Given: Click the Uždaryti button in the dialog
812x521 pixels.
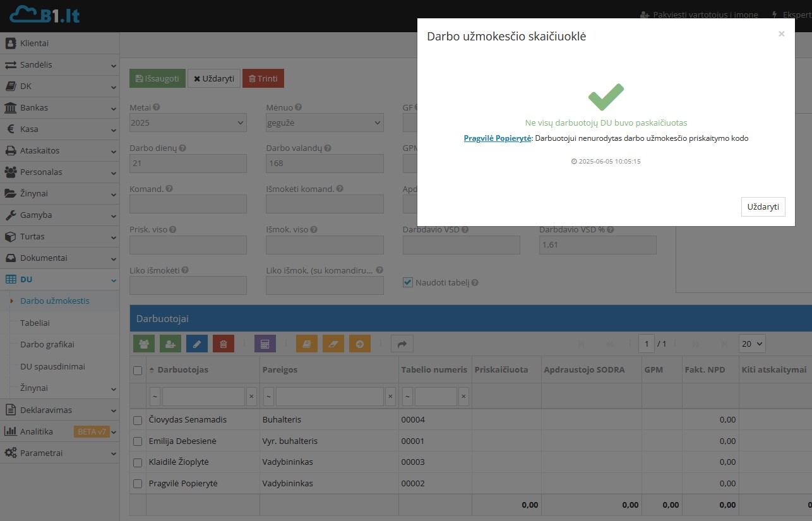Looking at the screenshot, I should point(763,207).
